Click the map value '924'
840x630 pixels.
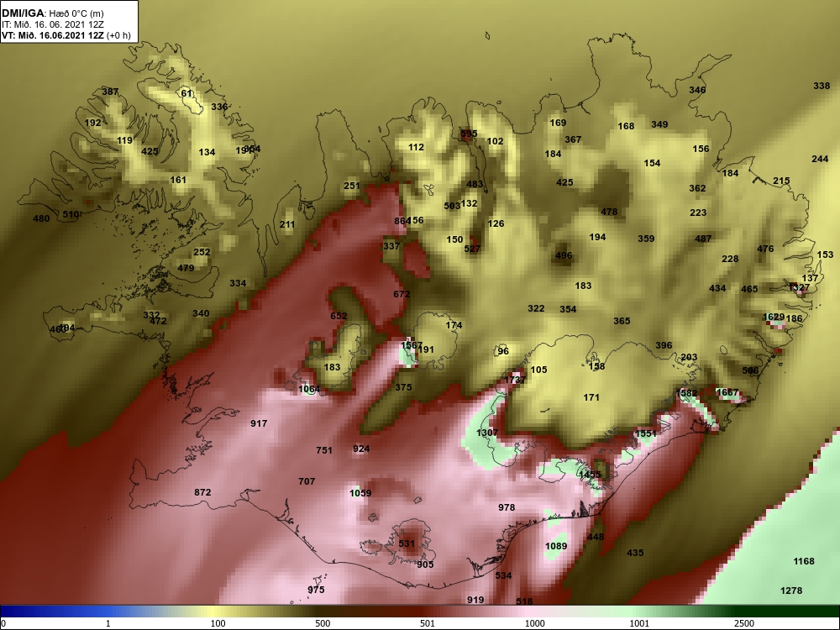click(361, 449)
